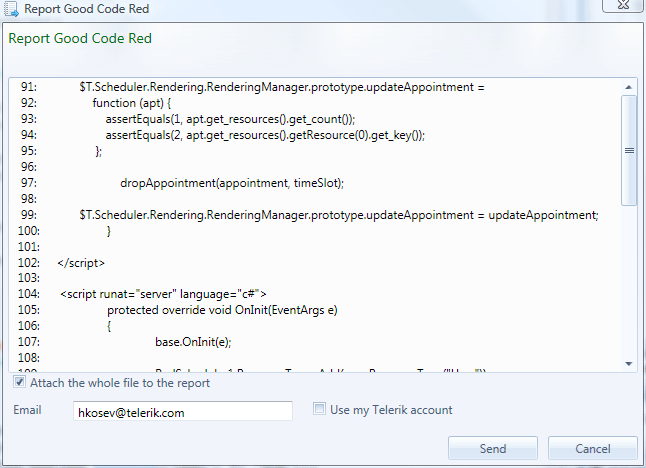This screenshot has width=646, height=468.
Task: Toggle 'Attach the whole file to the report' checkbox
Action: [19, 382]
